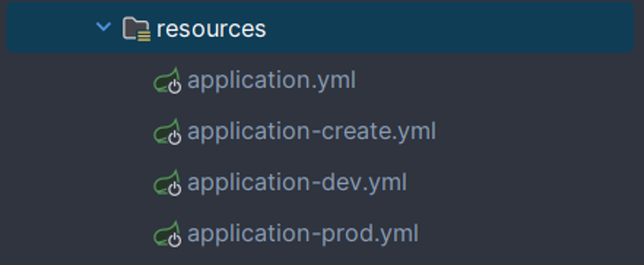This screenshot has width=644, height=265.
Task: Click the yellow lines badge on resources folder icon
Action: pyautogui.click(x=144, y=35)
